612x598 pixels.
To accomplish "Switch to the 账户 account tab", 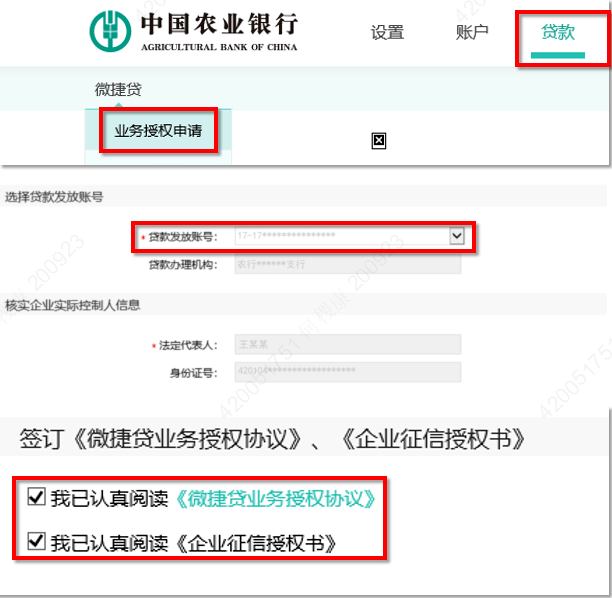I will [472, 32].
